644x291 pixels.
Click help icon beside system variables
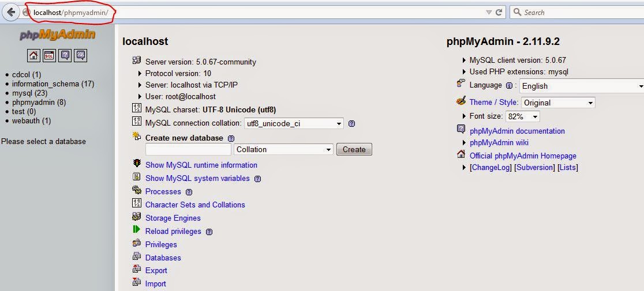[257, 179]
